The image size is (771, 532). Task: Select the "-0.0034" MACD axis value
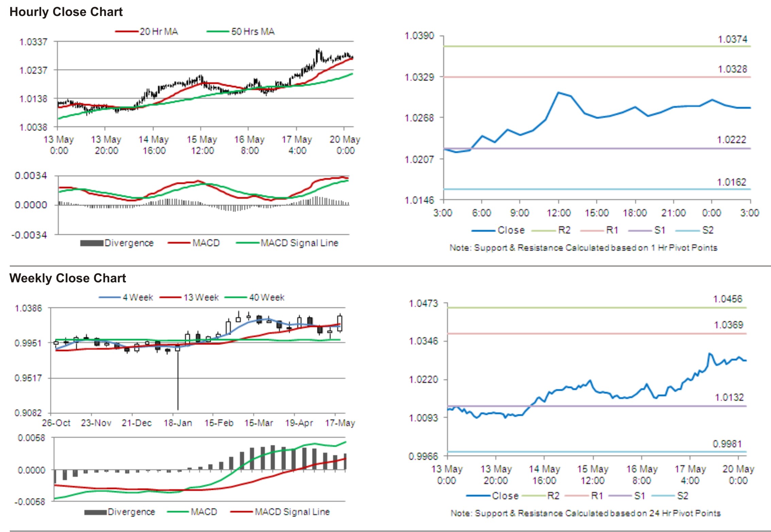click(x=29, y=235)
